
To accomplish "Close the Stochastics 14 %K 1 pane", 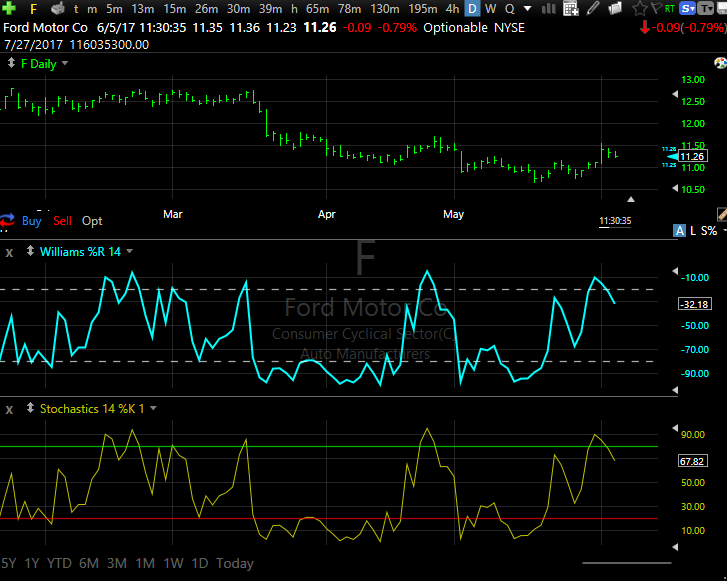I will pos(9,410).
